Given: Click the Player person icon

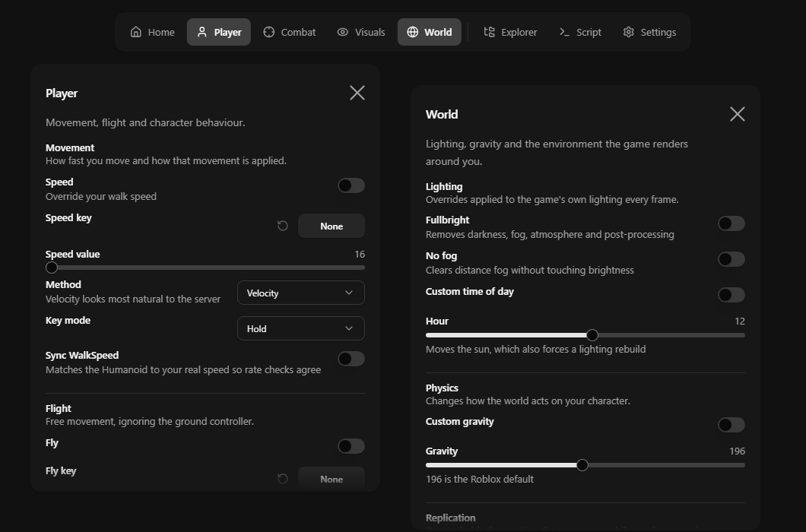Looking at the screenshot, I should point(202,32).
